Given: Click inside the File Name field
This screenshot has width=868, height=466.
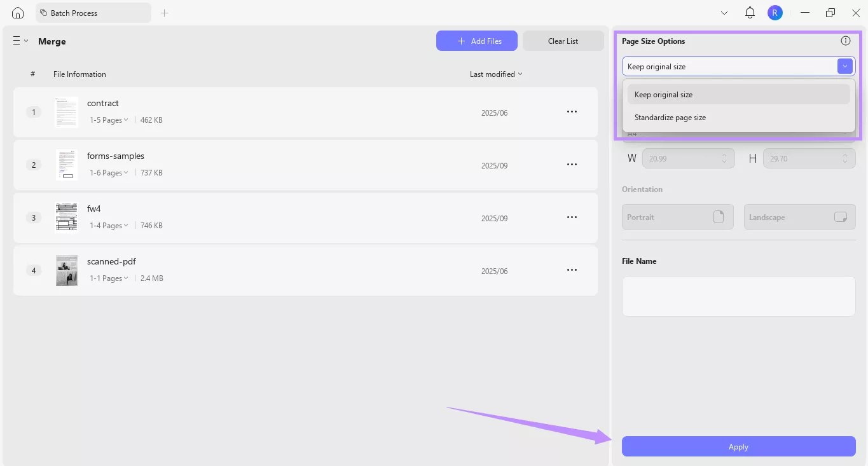Looking at the screenshot, I should pos(738,296).
